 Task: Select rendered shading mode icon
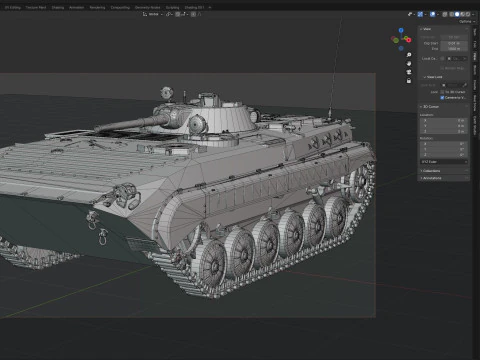[468, 14]
